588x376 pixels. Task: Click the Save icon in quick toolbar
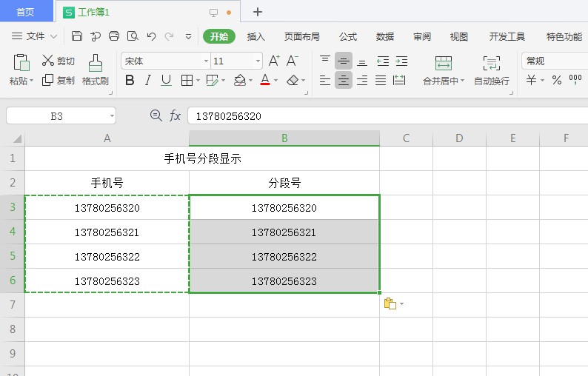pyautogui.click(x=77, y=36)
